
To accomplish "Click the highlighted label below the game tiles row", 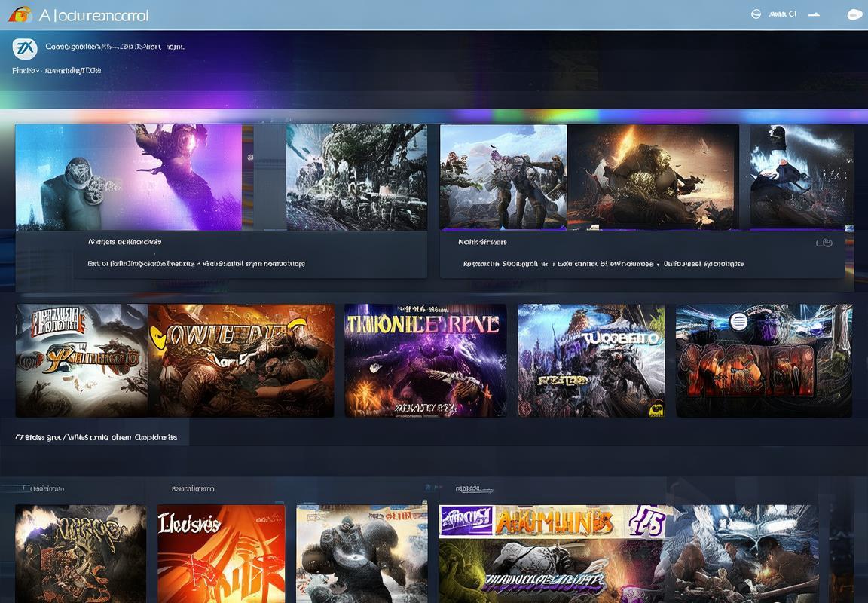I will (96, 437).
